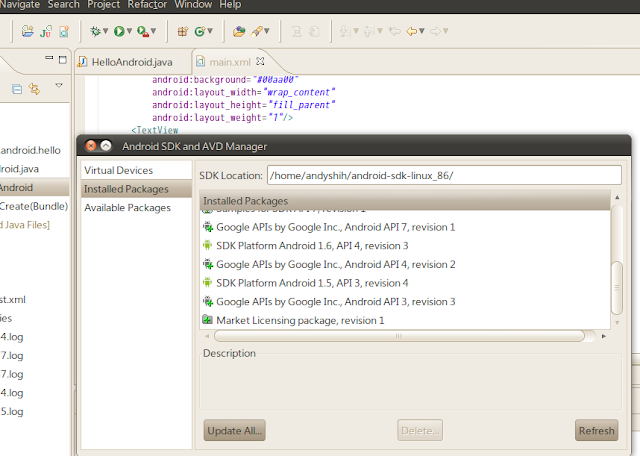This screenshot has width=640, height=456.
Task: Click the New Java Package icon
Action: 182,31
